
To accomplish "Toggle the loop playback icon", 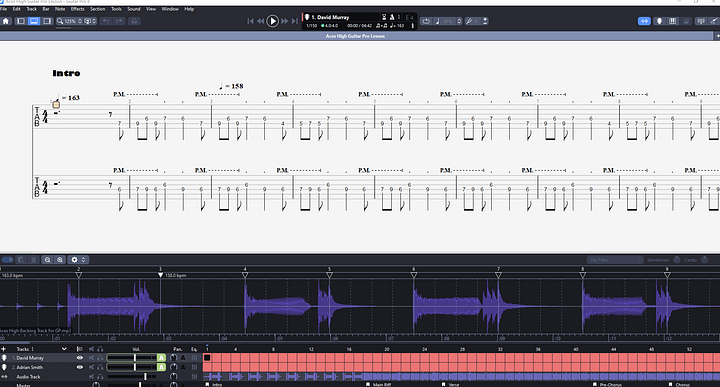I will coord(426,21).
